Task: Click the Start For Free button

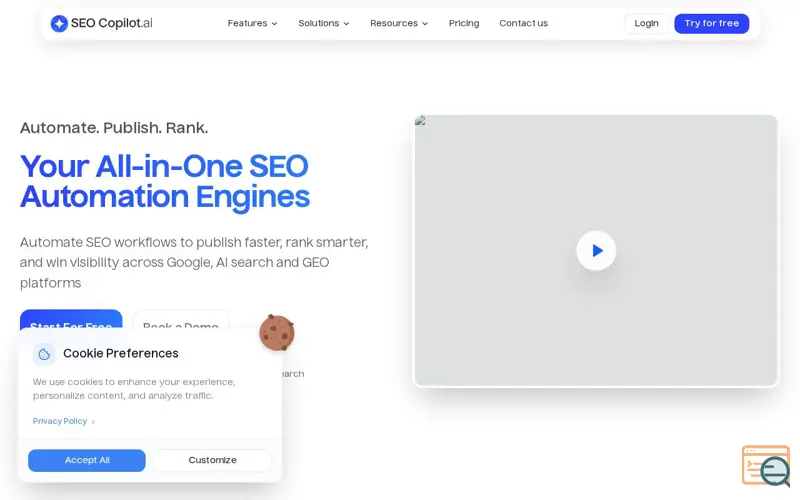Action: [71, 320]
